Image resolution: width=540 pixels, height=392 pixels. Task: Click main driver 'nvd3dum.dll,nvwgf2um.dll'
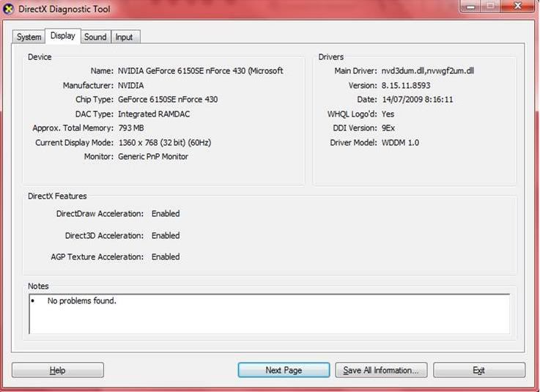428,71
